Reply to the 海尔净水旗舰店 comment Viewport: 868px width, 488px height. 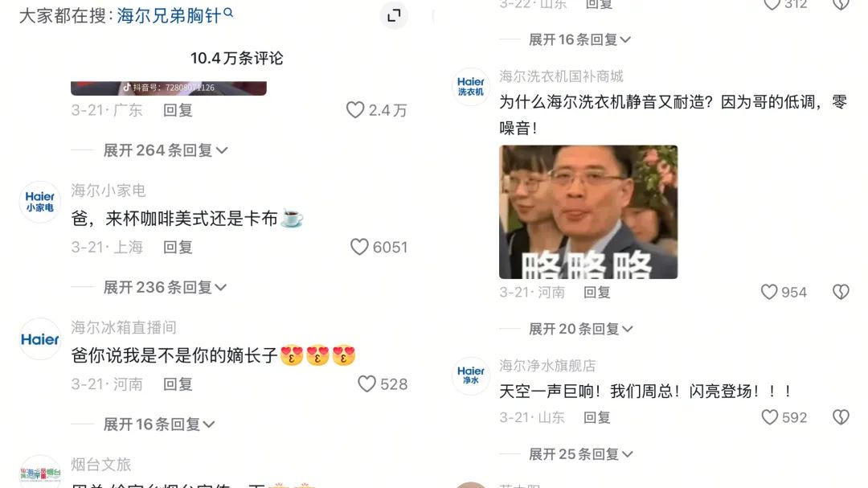pos(596,417)
